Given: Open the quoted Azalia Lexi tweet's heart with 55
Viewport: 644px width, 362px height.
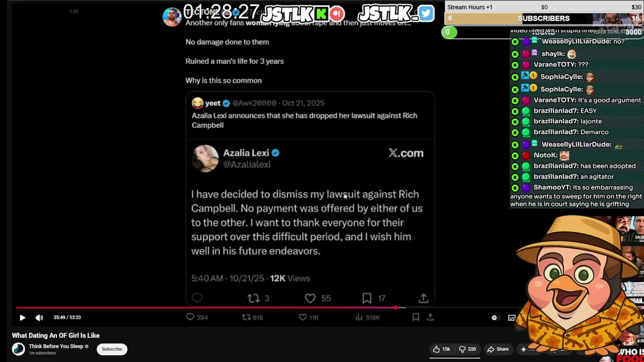Looking at the screenshot, I should pyautogui.click(x=310, y=298).
